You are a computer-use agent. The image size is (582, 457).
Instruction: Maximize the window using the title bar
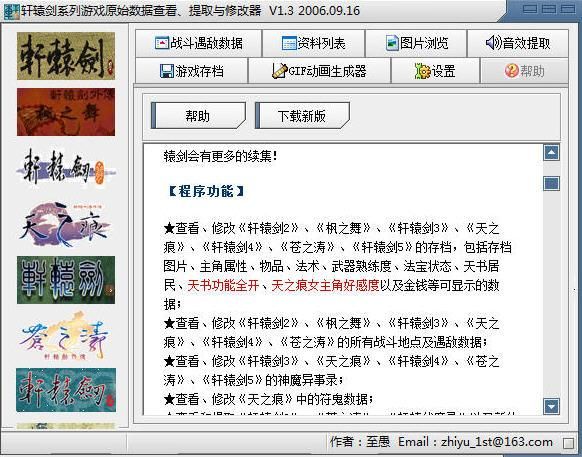549,9
